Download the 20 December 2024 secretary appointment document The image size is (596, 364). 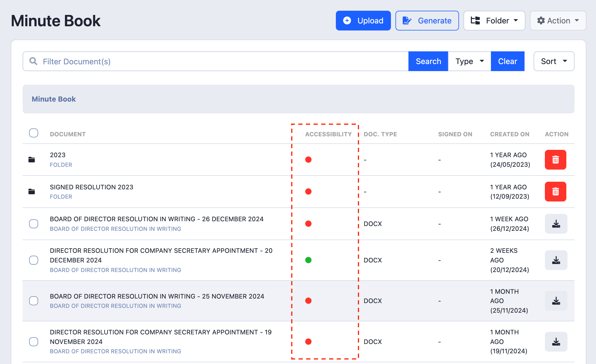pyautogui.click(x=556, y=260)
